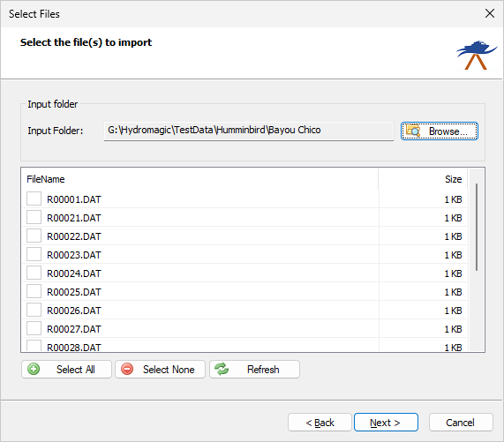Click the green plus Select All icon
The width and height of the screenshot is (504, 442).
[x=34, y=369]
